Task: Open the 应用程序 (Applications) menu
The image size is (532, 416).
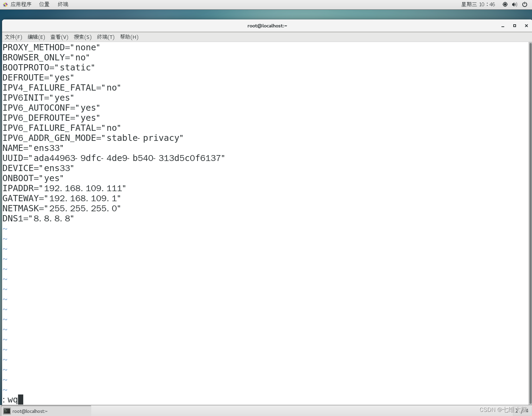Action: [21, 5]
